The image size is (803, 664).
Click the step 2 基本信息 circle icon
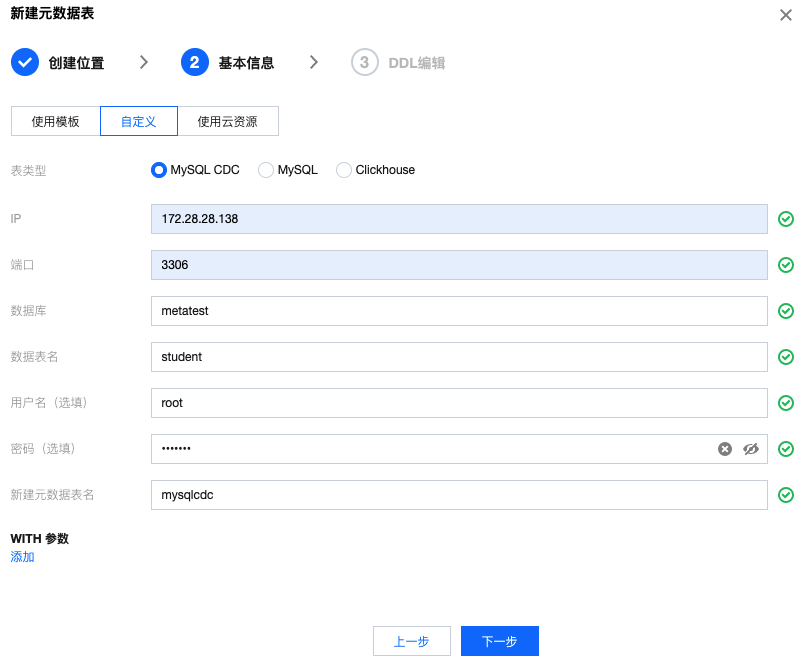point(195,62)
